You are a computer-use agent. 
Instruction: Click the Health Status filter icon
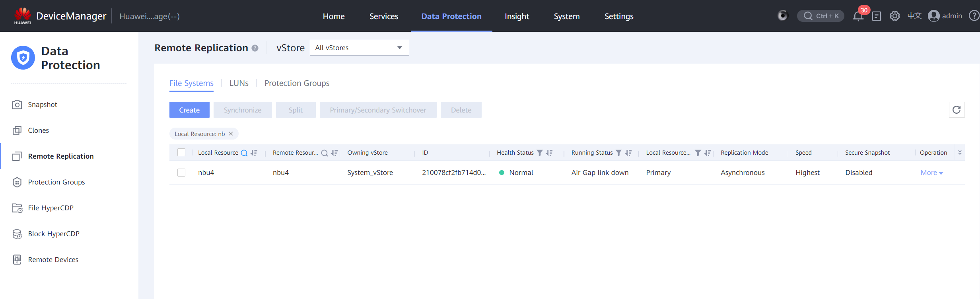point(540,153)
